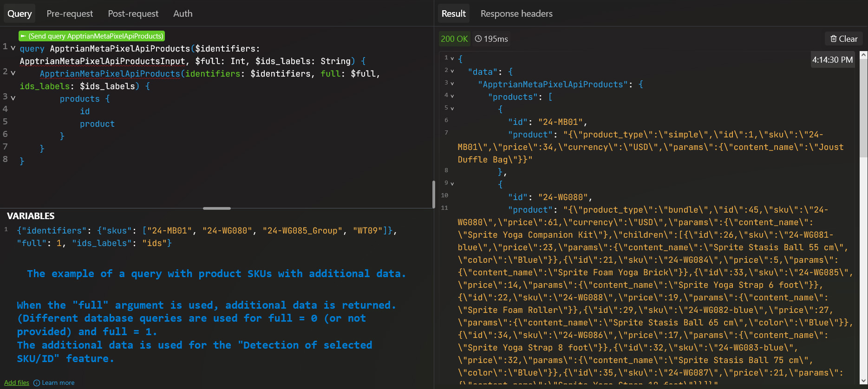
Task: Click the result panel vertical scrollbar thumb
Action: pyautogui.click(x=863, y=108)
